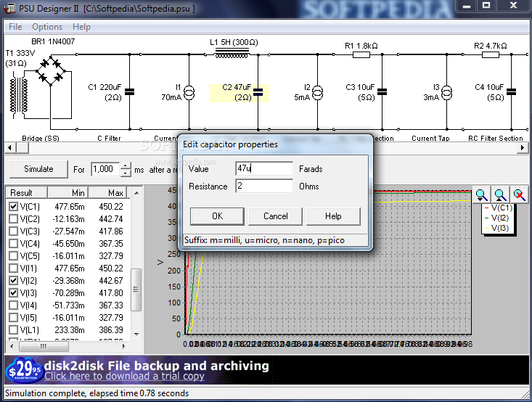Click the bridge rectifier BR1 symbol
The image size is (532, 402).
tap(51, 71)
